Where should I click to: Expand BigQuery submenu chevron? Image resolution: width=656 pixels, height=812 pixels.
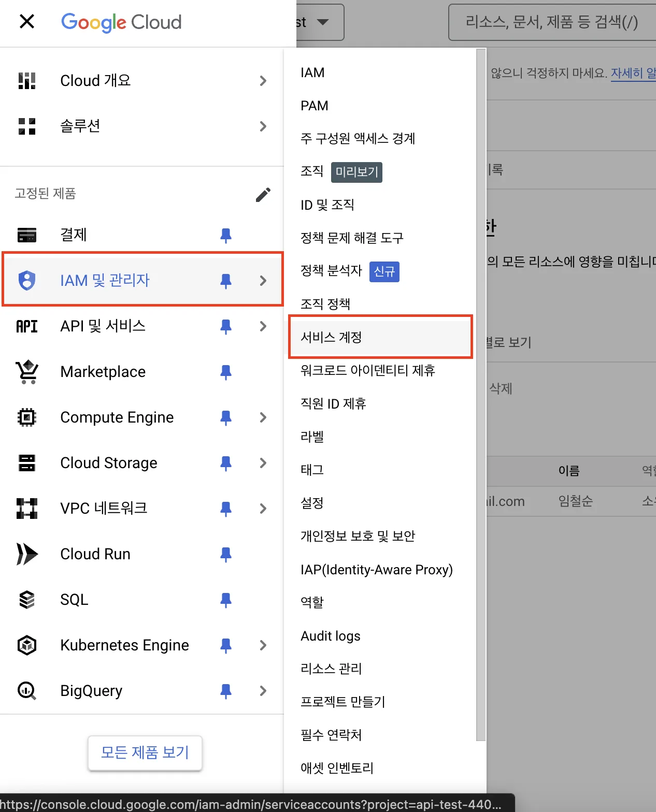[263, 691]
